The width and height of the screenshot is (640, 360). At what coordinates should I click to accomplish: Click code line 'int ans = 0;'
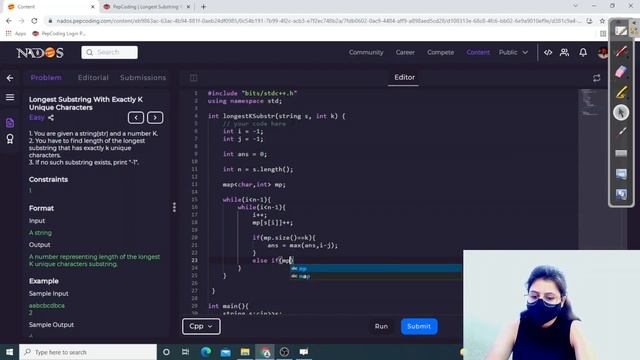245,154
